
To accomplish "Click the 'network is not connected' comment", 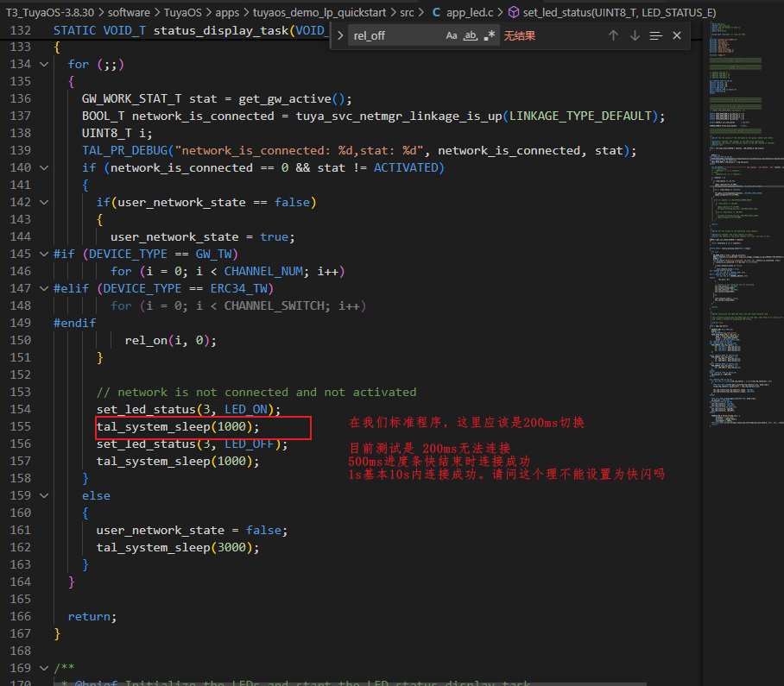I will [x=256, y=392].
